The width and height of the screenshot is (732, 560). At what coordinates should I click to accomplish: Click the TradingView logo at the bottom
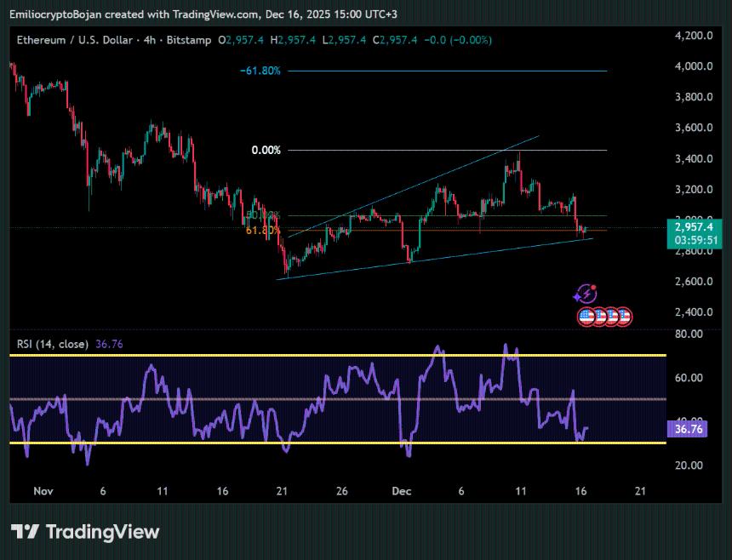pos(85,532)
